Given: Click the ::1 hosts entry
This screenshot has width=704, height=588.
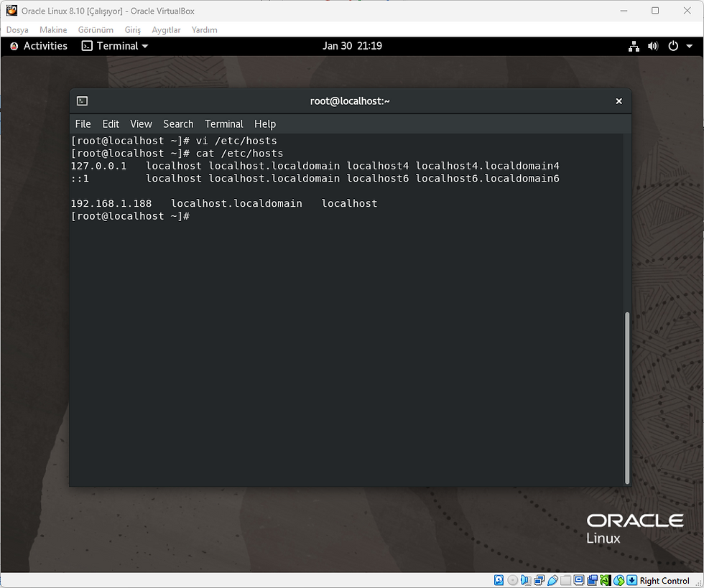Looking at the screenshot, I should click(x=315, y=179).
